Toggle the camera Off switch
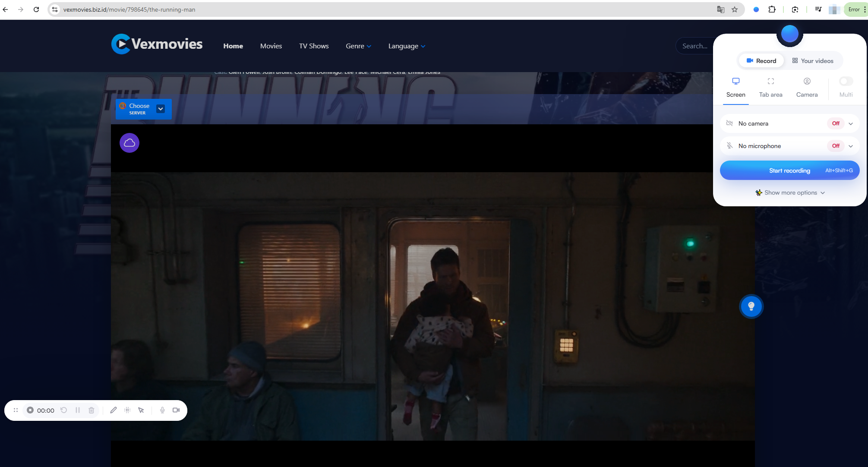This screenshot has height=467, width=868. coord(836,123)
